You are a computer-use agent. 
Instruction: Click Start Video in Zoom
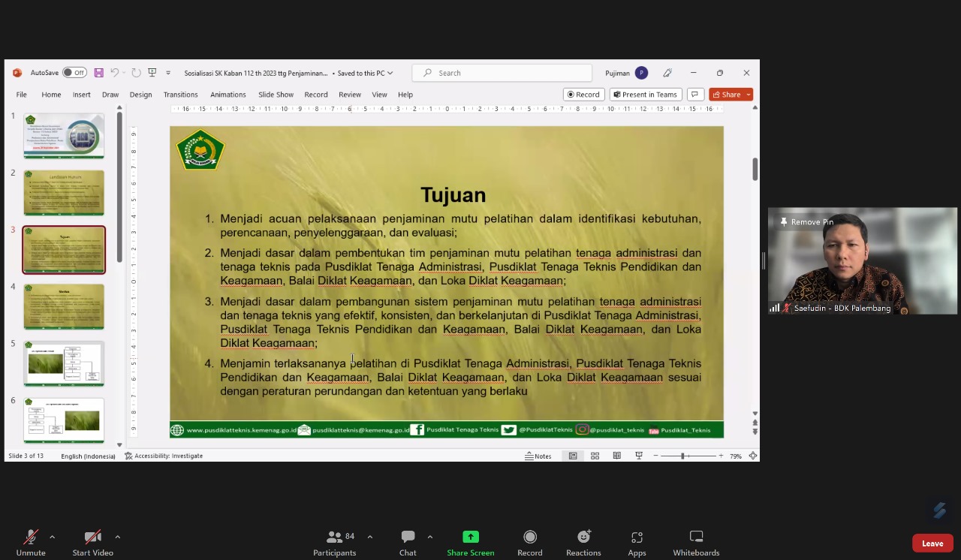click(93, 543)
